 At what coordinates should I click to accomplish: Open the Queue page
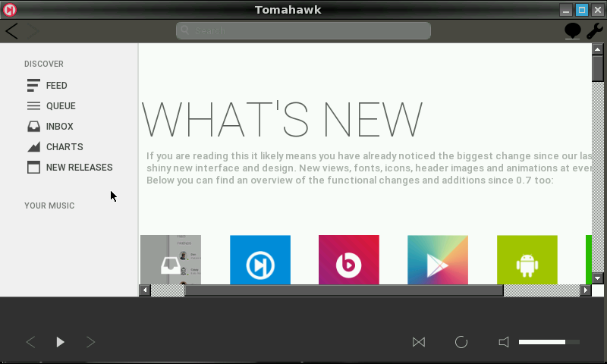(61, 106)
